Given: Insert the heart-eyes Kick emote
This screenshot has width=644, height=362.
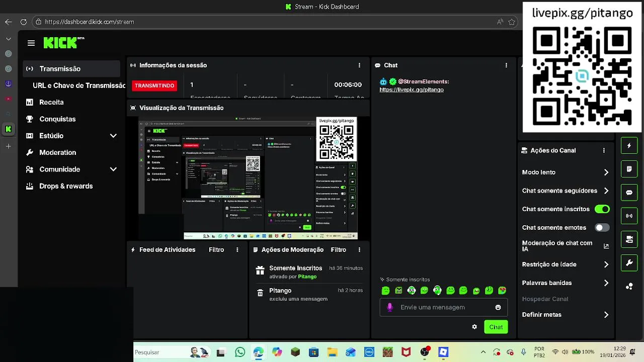Looking at the screenshot, I should [x=502, y=291].
